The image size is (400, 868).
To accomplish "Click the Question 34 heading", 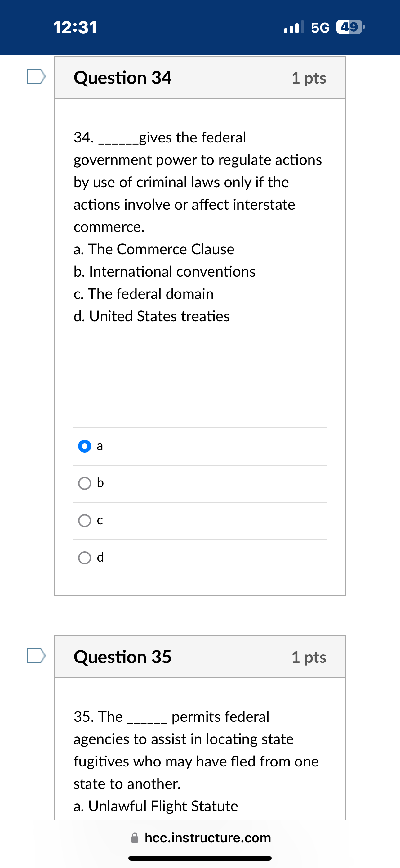I will [122, 78].
